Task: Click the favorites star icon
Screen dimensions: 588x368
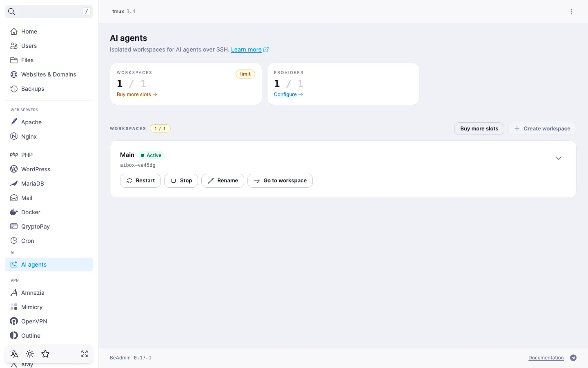Action: click(45, 354)
